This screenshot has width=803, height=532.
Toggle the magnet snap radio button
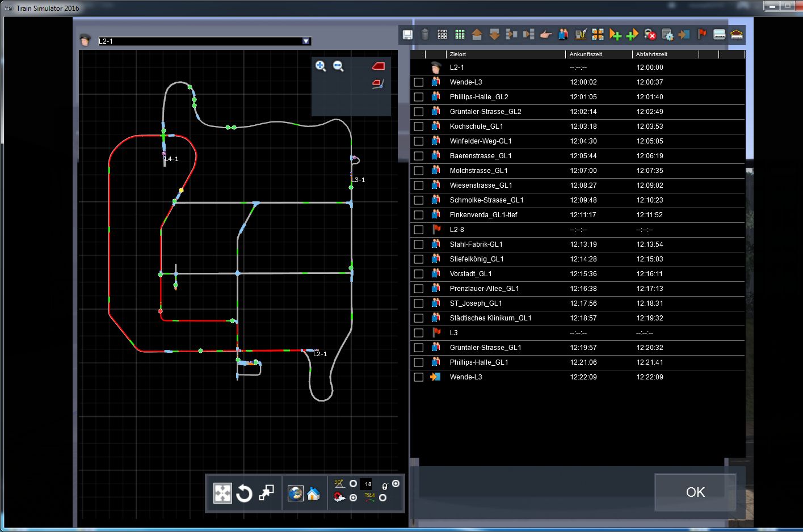pos(353,498)
